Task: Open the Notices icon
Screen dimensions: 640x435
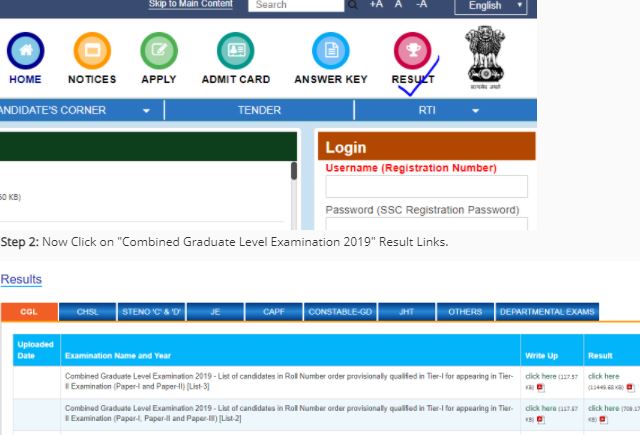Action: pyautogui.click(x=92, y=51)
